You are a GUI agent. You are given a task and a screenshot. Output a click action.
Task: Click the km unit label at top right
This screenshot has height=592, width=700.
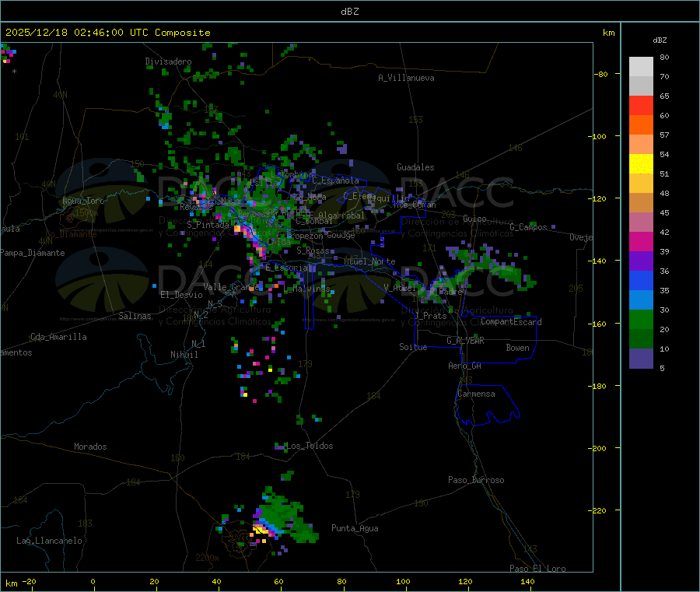click(x=609, y=33)
